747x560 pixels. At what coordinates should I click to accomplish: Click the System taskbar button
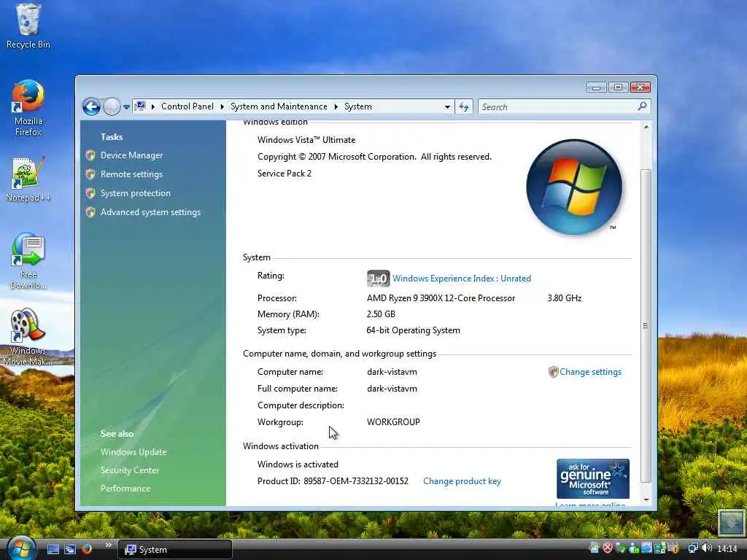[175, 550]
